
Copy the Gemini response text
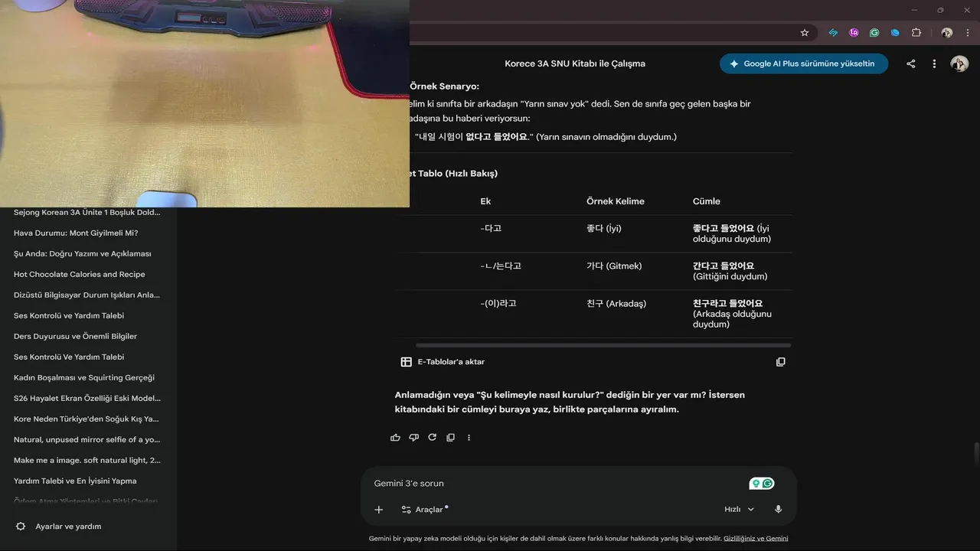click(450, 438)
